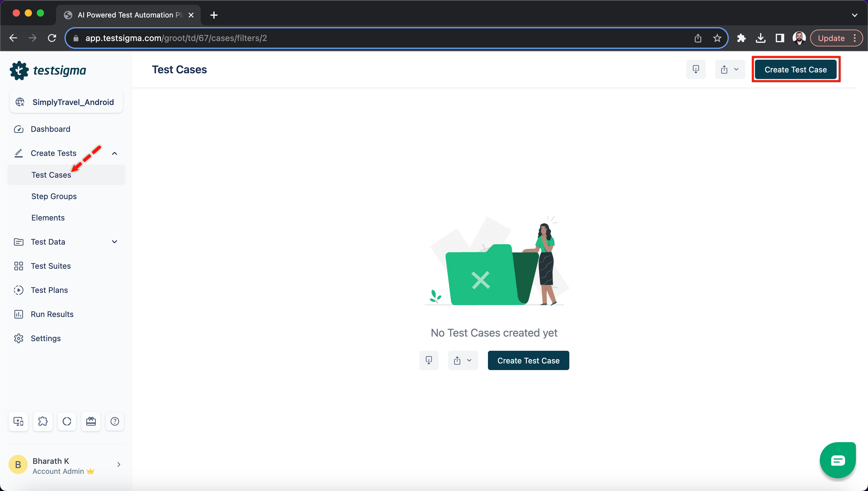Expand the Bharath K profile chevron

[119, 464]
